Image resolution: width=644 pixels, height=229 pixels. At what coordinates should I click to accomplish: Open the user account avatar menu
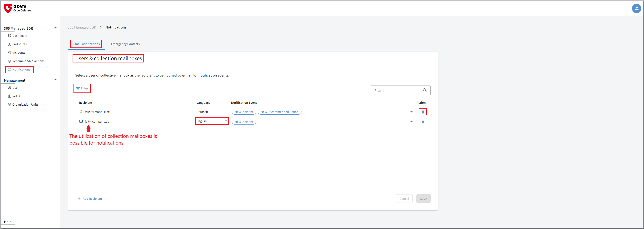click(x=637, y=8)
